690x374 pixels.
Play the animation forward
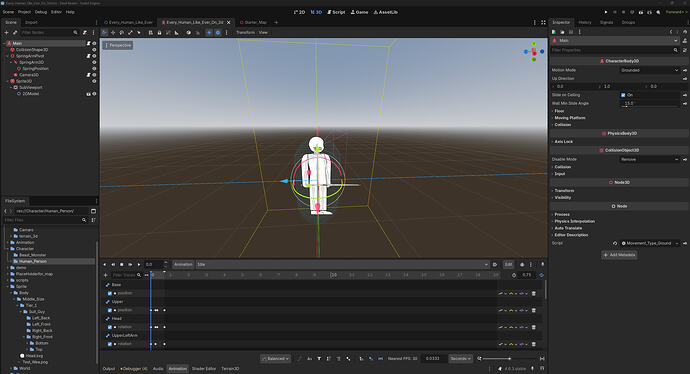click(x=139, y=264)
